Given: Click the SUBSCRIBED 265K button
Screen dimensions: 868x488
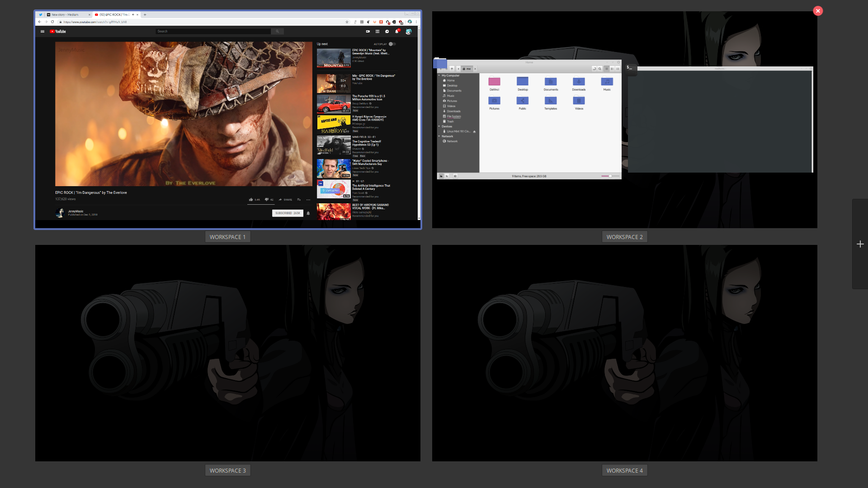Looking at the screenshot, I should [x=288, y=213].
